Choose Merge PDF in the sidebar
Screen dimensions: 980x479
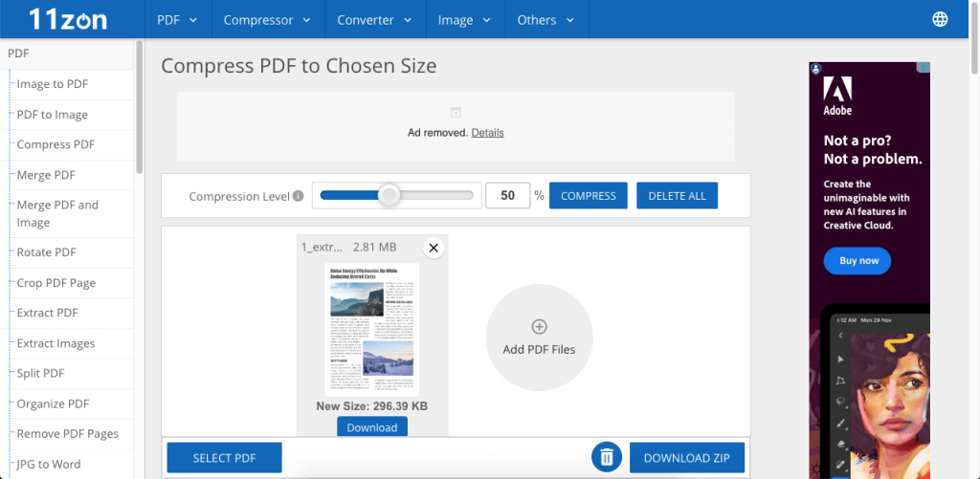[x=46, y=175]
